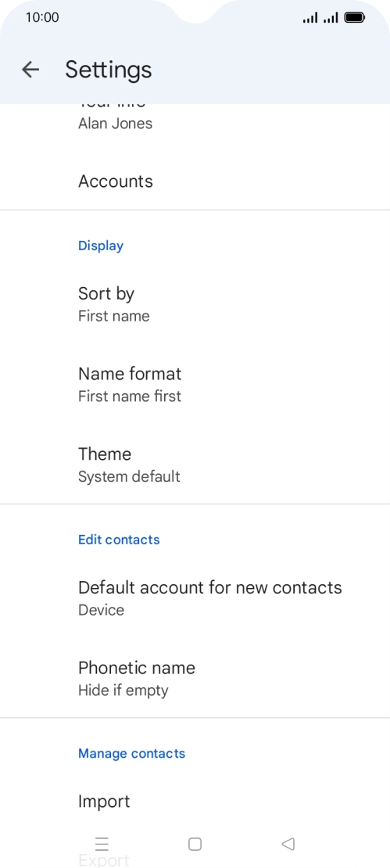This screenshot has height=868, width=390.
Task: Set Default account for new contacts
Action: coord(195,598)
